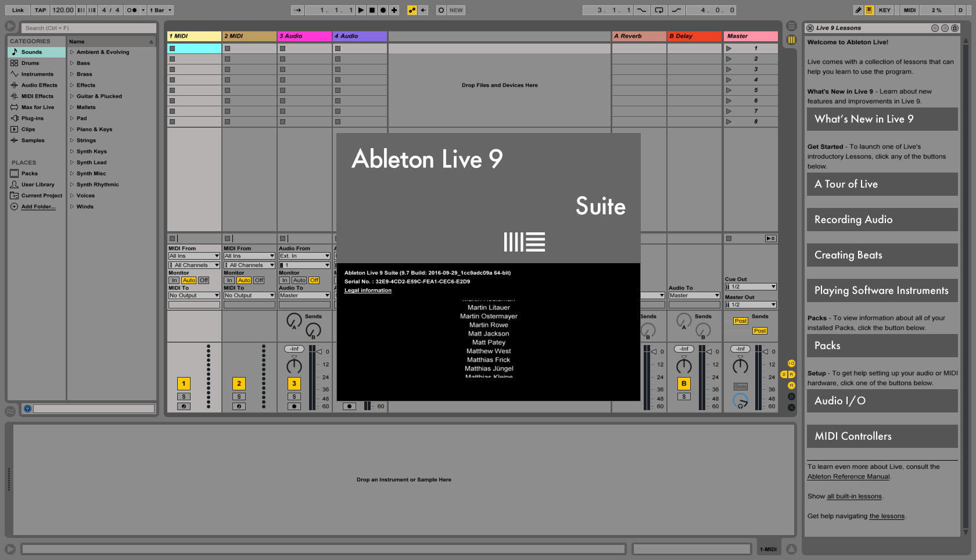Viewport: 976px width, 560px height.
Task: Expand the Guitar & Plucked folder
Action: (72, 96)
